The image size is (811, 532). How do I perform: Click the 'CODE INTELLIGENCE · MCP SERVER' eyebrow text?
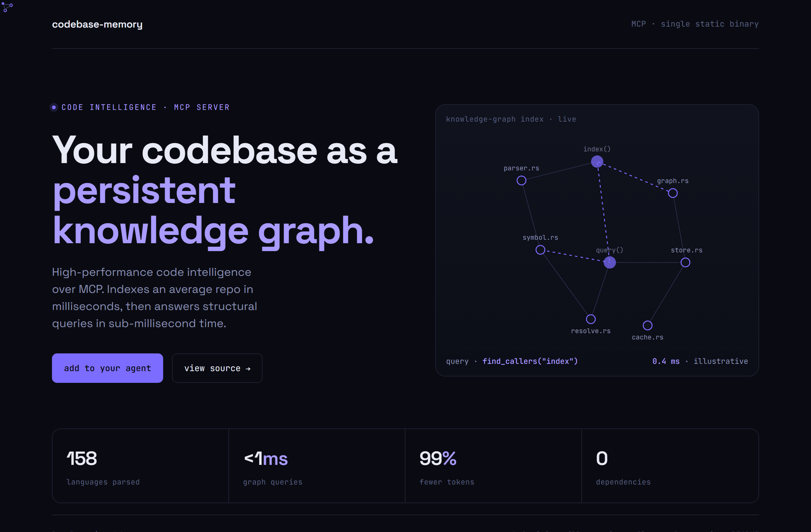point(145,107)
